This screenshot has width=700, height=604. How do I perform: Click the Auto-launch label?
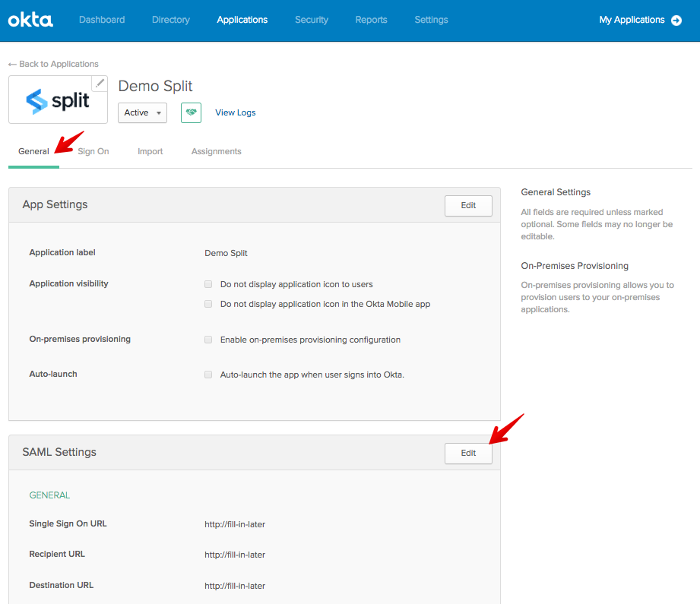[x=53, y=374]
